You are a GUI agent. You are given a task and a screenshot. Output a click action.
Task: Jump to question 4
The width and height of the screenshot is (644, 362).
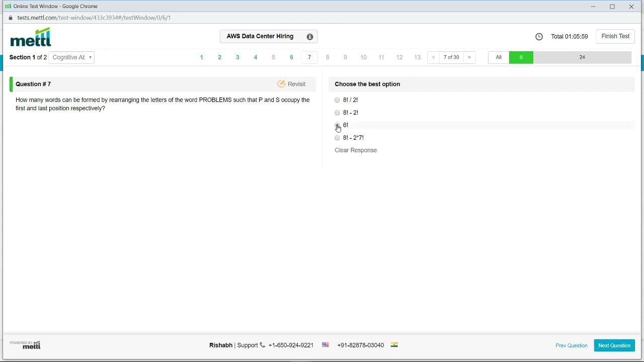(x=256, y=57)
